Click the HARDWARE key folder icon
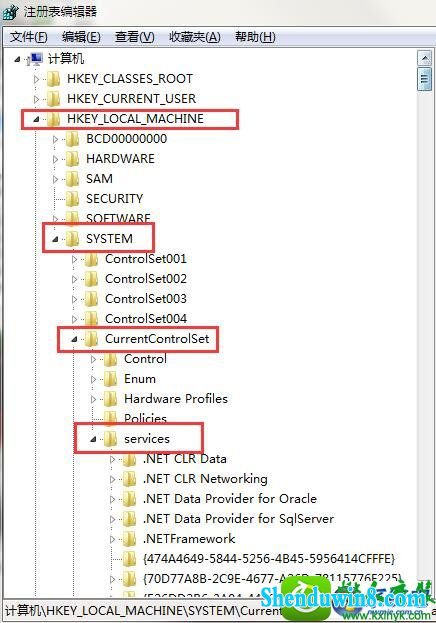 pyautogui.click(x=72, y=159)
